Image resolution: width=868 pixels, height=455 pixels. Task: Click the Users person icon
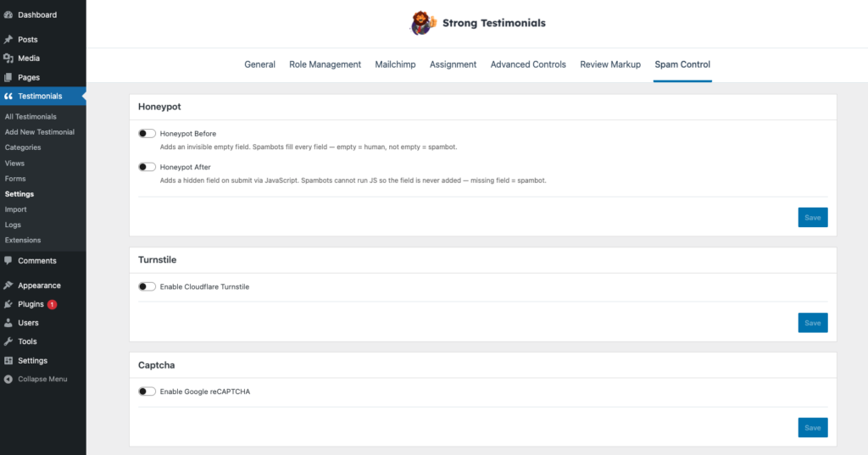[8, 323]
